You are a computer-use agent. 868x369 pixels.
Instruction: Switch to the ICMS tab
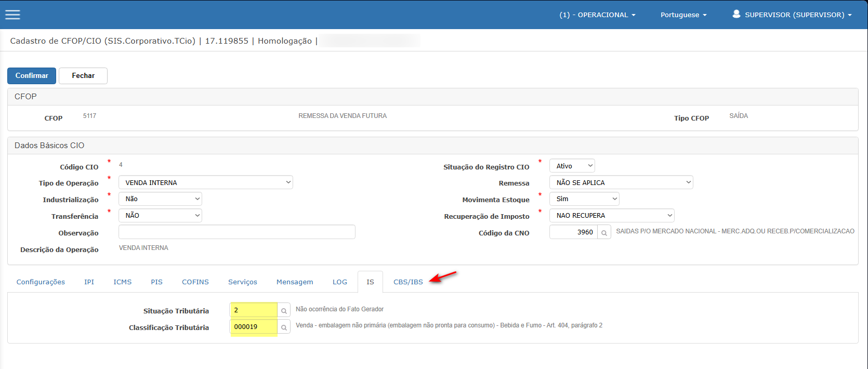(123, 282)
